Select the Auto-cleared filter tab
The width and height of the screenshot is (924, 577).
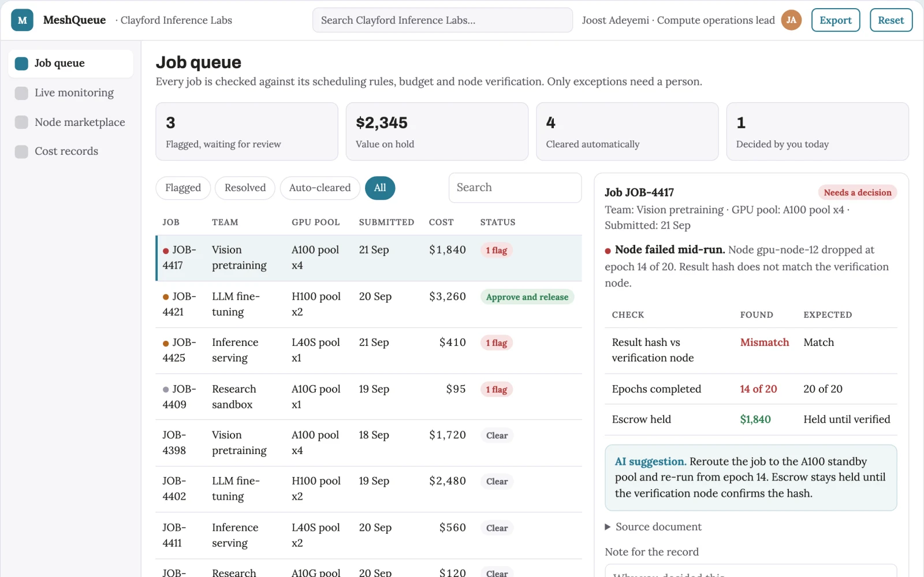tap(320, 188)
